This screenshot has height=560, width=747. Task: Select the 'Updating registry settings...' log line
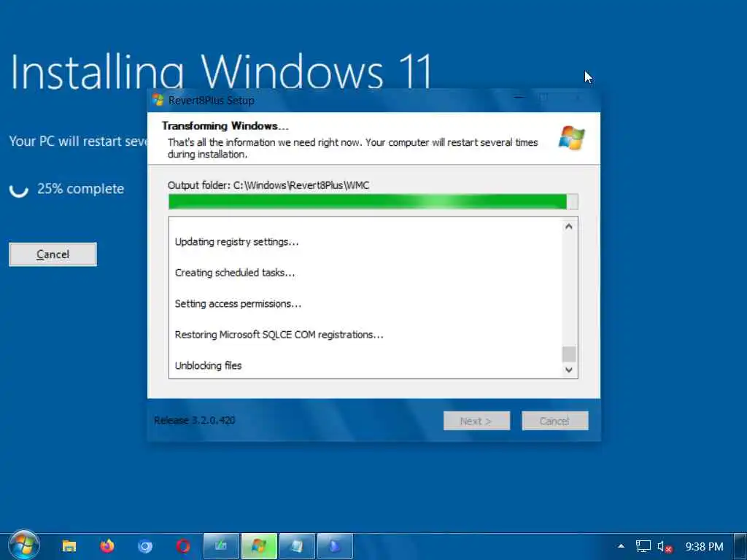click(x=237, y=242)
